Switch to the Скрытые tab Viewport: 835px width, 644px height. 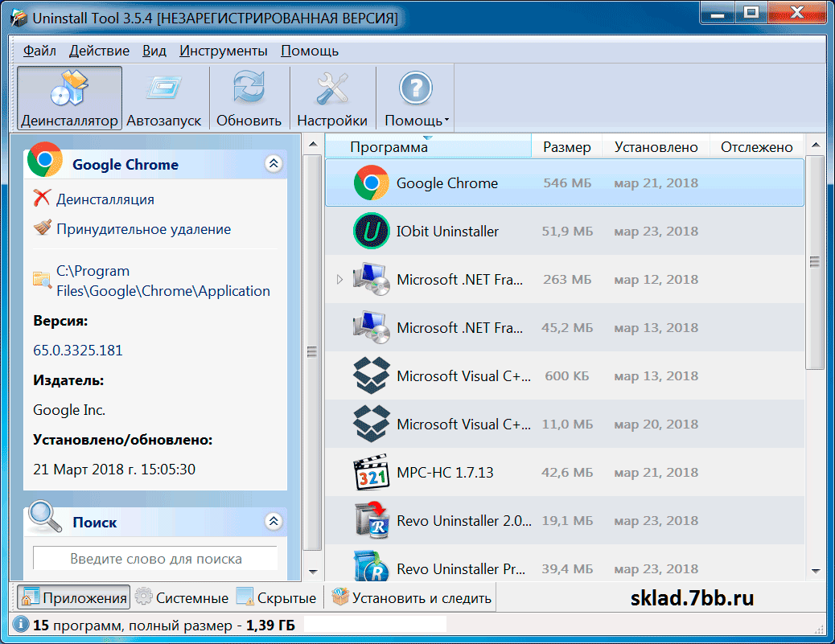[277, 597]
